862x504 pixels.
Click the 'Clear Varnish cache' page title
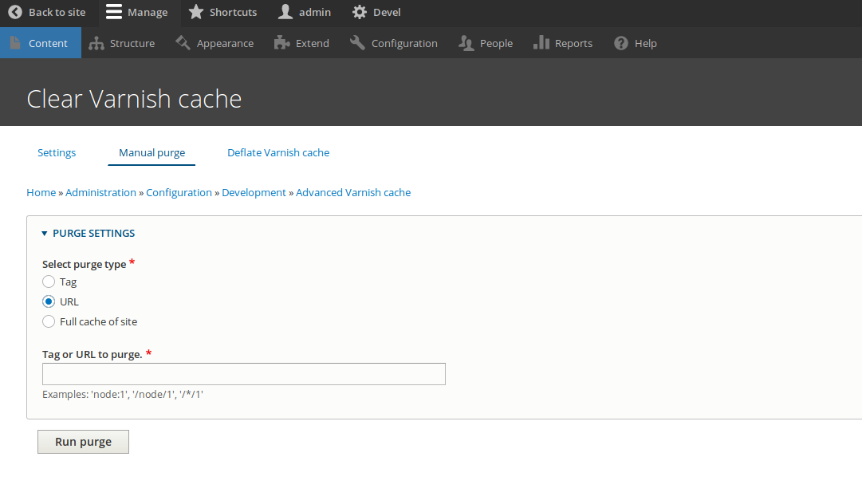[x=134, y=99]
